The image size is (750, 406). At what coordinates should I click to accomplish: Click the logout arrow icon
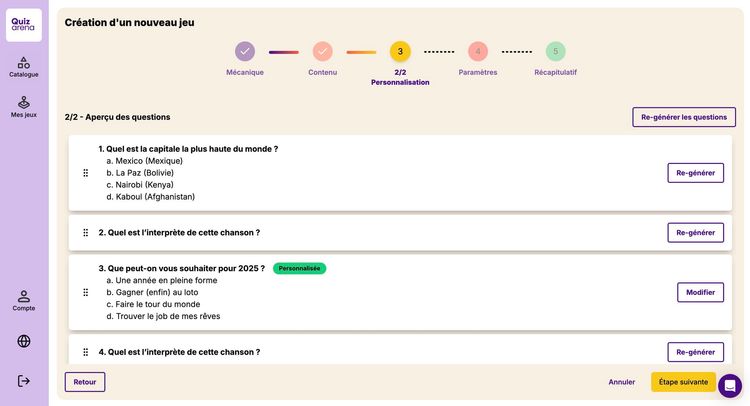click(23, 381)
